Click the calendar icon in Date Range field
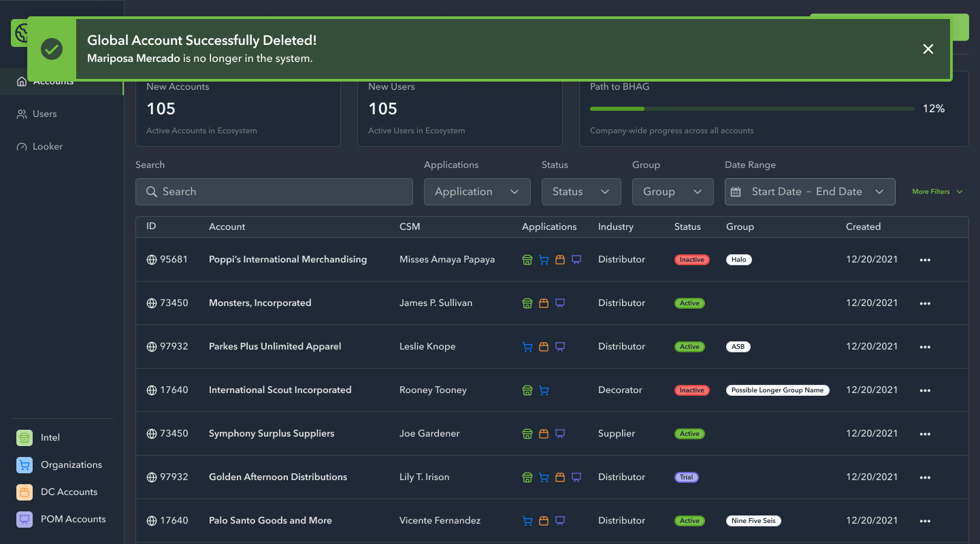980x544 pixels. coord(736,192)
